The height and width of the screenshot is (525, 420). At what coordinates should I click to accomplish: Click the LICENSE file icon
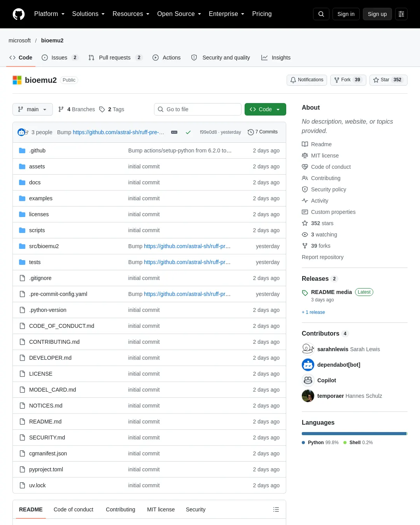click(22, 374)
